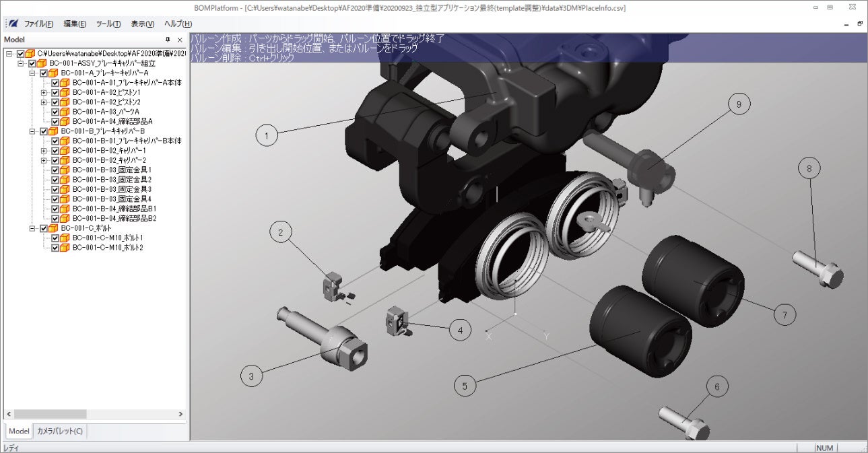
Task: Click cube icon of BC-001-A-02_ピストン1
Action: 65,92
